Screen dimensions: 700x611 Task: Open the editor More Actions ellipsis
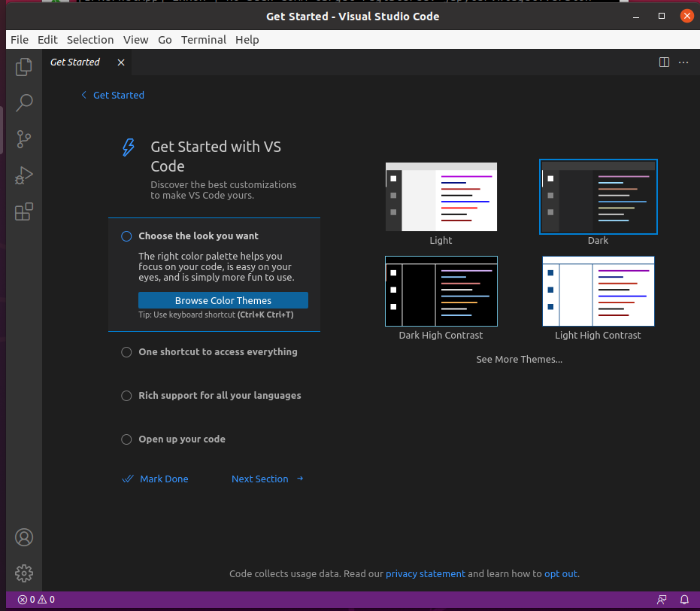(x=683, y=62)
